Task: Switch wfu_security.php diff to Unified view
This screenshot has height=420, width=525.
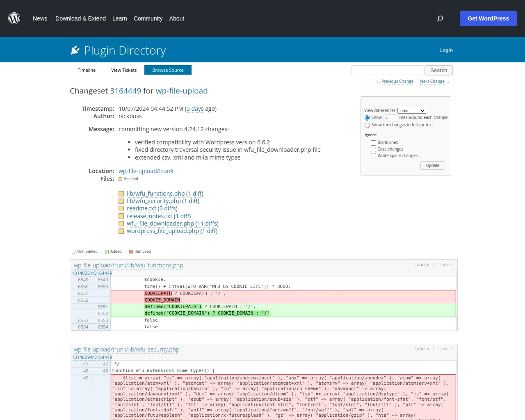Action: [445, 349]
